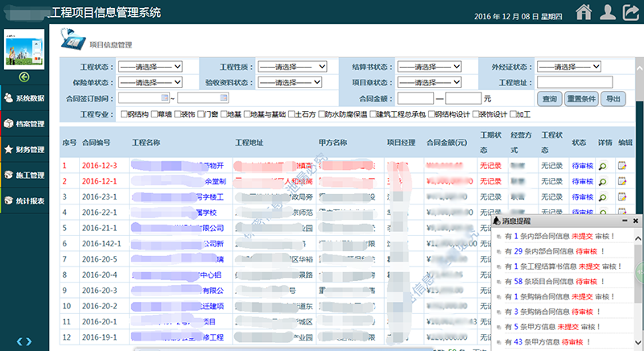Open 施工管理 sidebar menu
644x351 pixels.
pos(24,175)
